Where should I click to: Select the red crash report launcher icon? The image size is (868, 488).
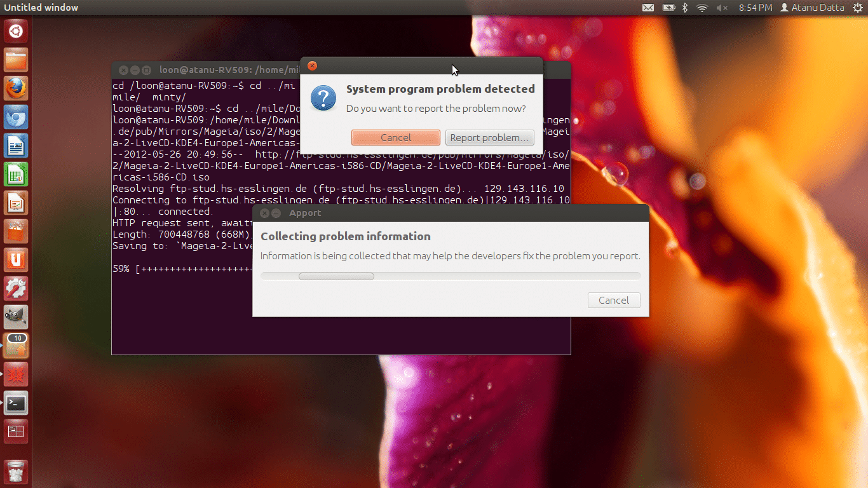click(x=16, y=374)
